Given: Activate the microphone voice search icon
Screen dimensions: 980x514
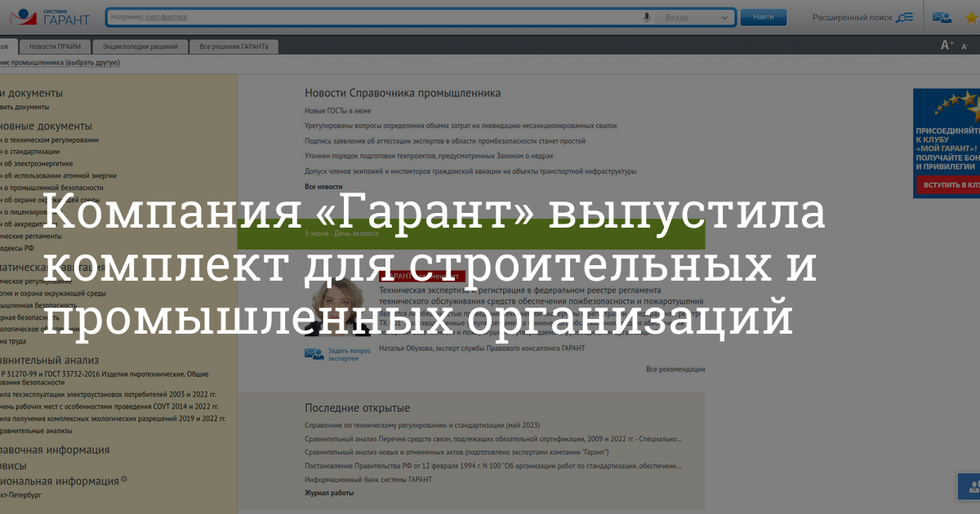Looking at the screenshot, I should pyautogui.click(x=647, y=17).
